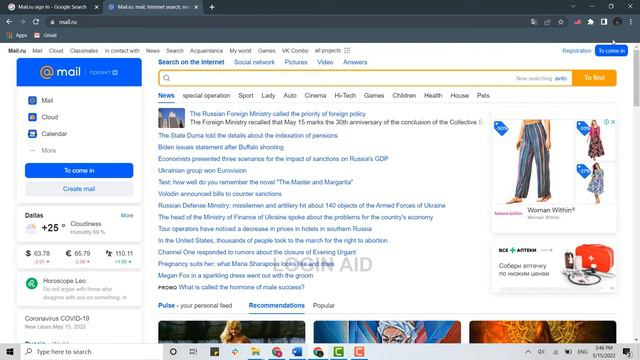Open Windows Start menu

coord(10,351)
